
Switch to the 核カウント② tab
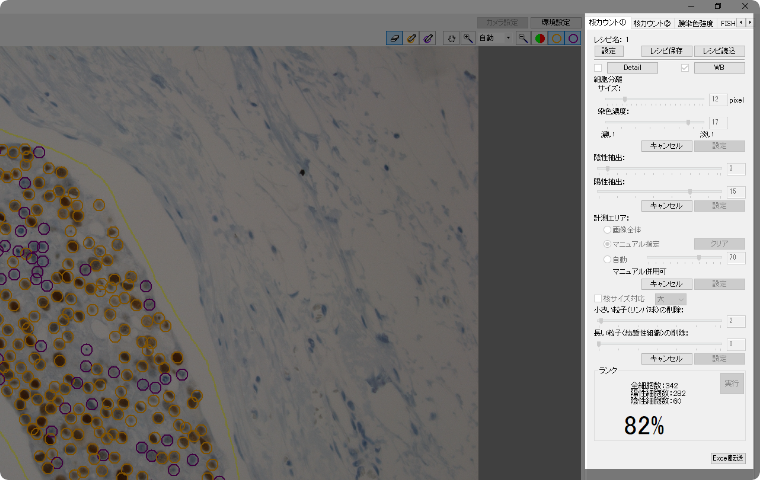point(652,23)
